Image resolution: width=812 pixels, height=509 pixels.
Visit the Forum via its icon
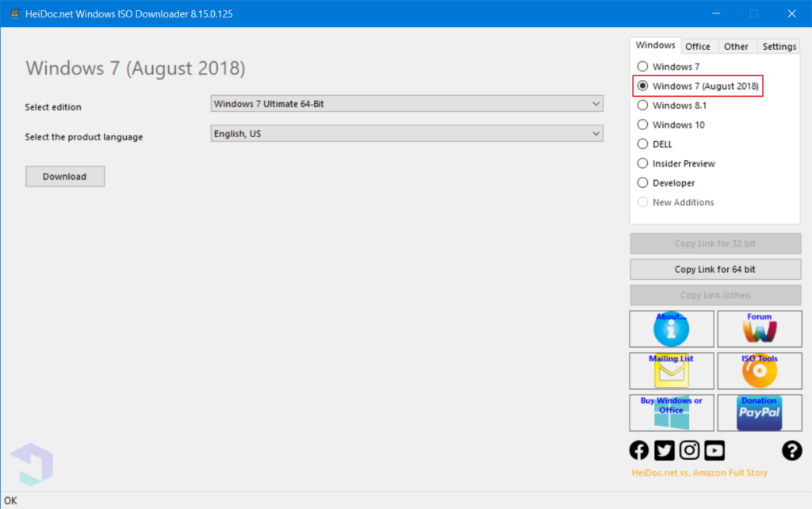coord(759,329)
